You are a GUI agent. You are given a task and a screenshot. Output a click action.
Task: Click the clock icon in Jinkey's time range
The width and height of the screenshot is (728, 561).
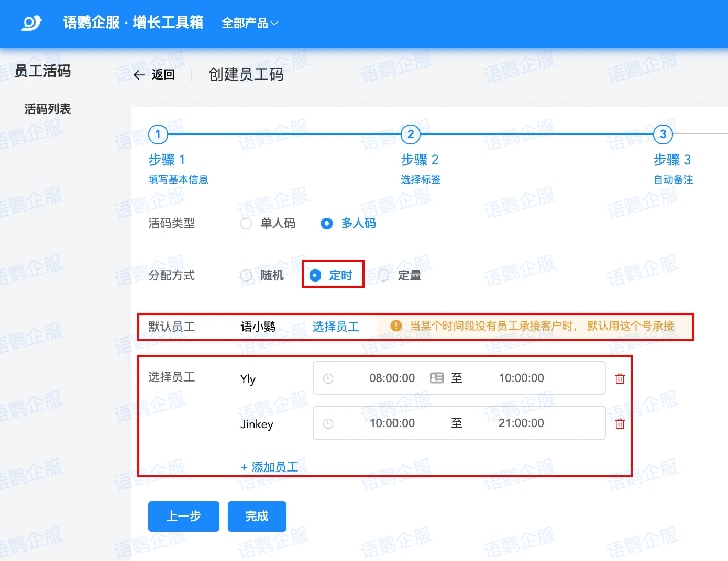pyautogui.click(x=328, y=423)
